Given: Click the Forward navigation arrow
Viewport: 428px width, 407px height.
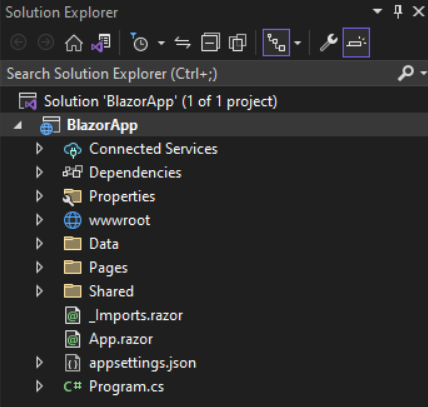Looking at the screenshot, I should [x=46, y=43].
